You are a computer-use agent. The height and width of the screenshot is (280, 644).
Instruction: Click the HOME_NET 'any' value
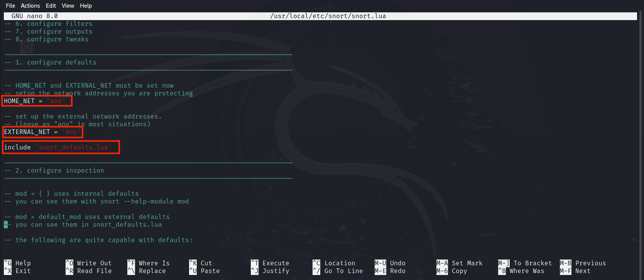coord(56,101)
